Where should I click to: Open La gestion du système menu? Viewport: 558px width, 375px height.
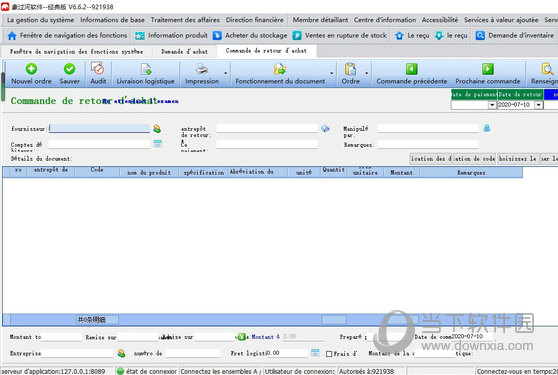41,20
